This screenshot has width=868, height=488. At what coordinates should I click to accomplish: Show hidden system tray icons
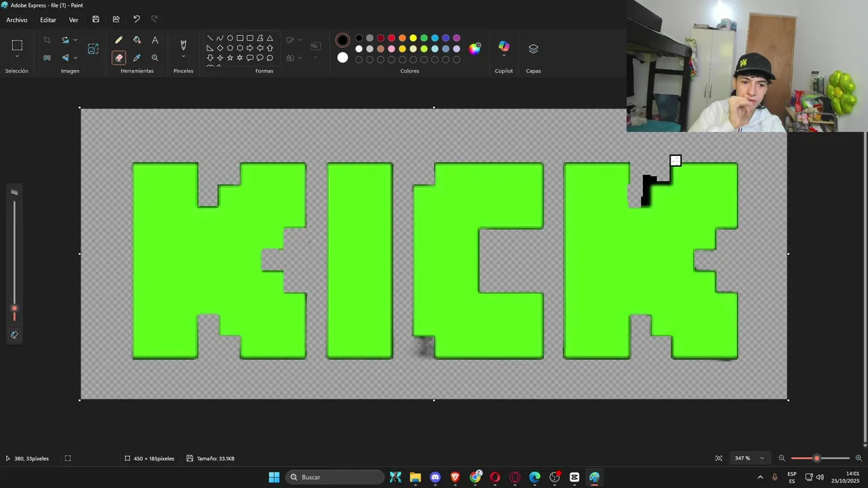pos(760,477)
